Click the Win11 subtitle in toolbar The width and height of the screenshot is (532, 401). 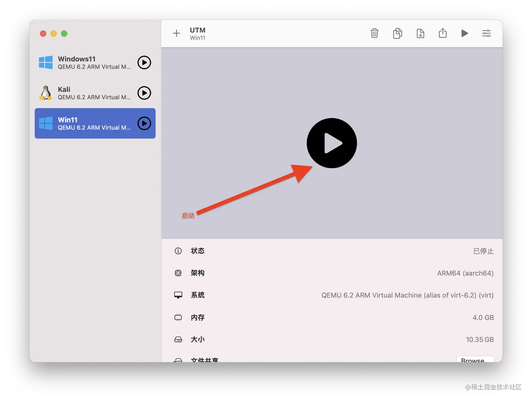198,38
